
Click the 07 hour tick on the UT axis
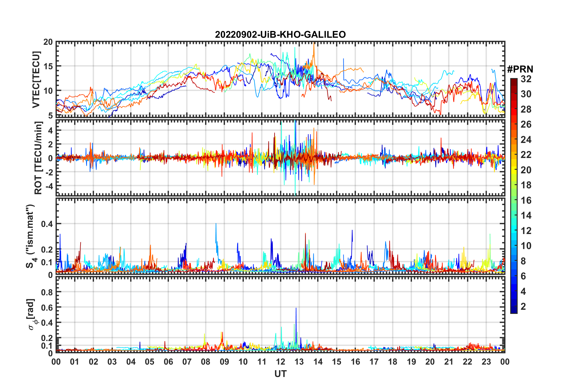(187, 362)
